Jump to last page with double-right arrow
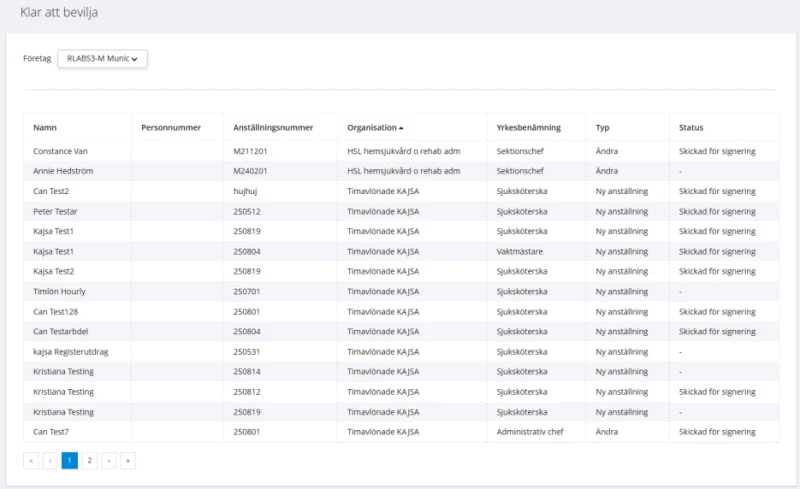This screenshot has height=489, width=800. click(x=127, y=460)
